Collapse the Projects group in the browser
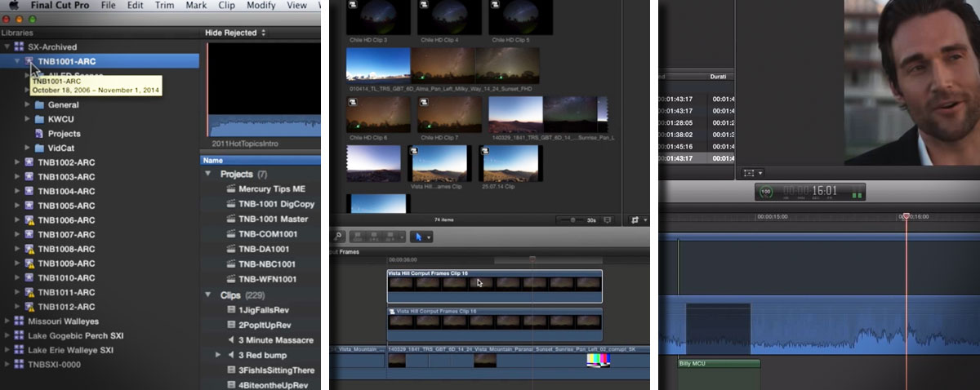Viewport: 980px width, 390px height. coord(208,175)
